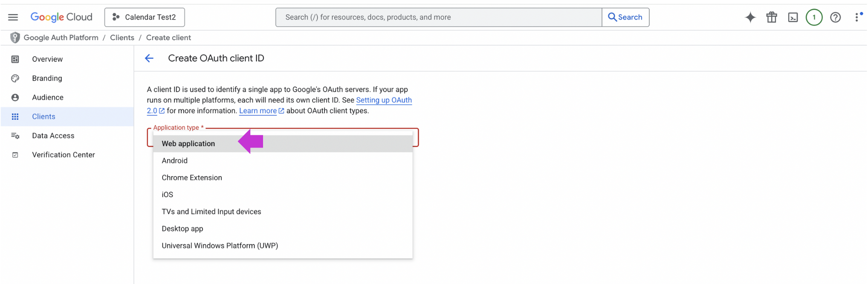
Task: Open Data Access in the sidebar
Action: click(67, 136)
